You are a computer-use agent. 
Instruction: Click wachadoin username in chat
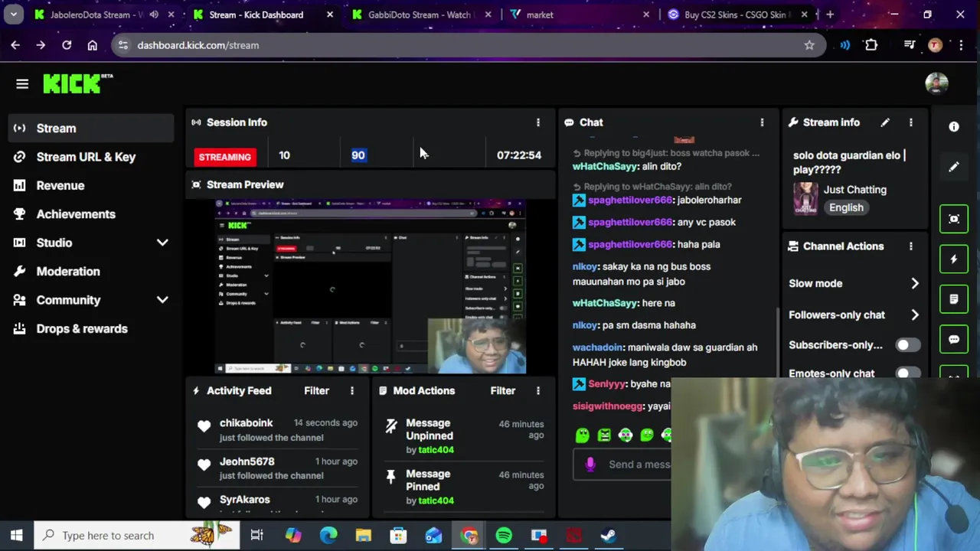click(598, 347)
